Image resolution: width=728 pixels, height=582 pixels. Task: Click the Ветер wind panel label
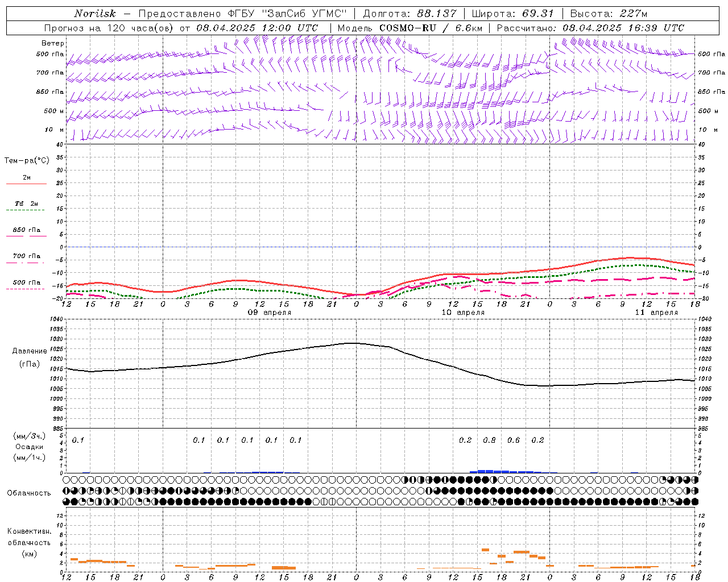tap(52, 43)
